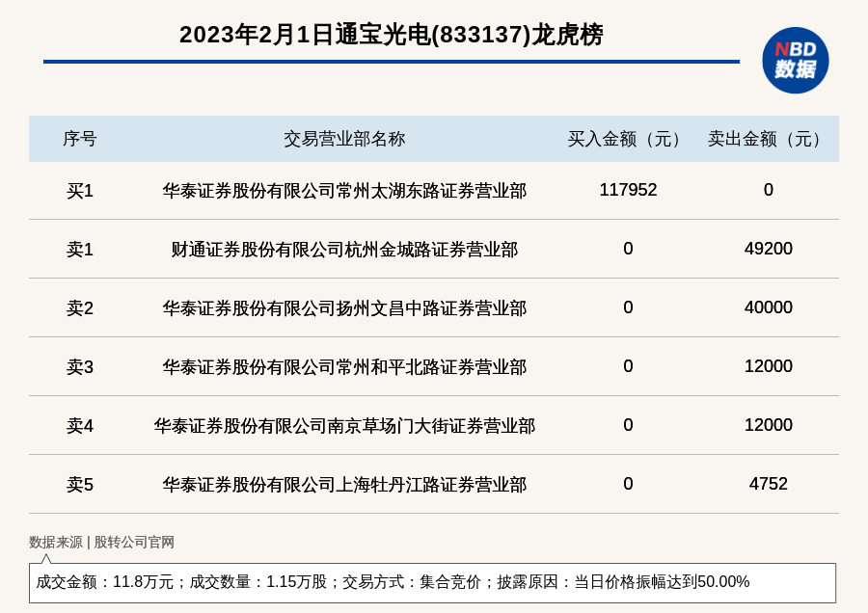This screenshot has width=868, height=613.
Task: Click the 买入金额（元） column header
Action: 628,139
